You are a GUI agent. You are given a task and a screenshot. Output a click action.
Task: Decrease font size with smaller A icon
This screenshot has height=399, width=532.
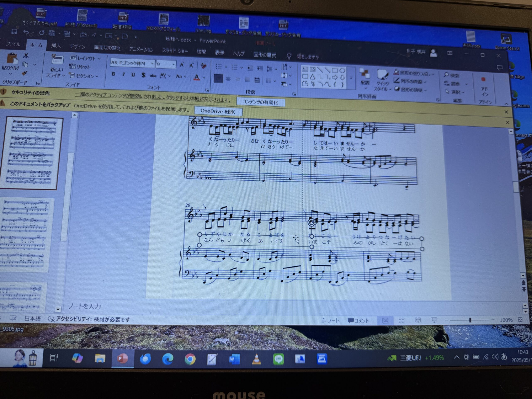tap(191, 65)
